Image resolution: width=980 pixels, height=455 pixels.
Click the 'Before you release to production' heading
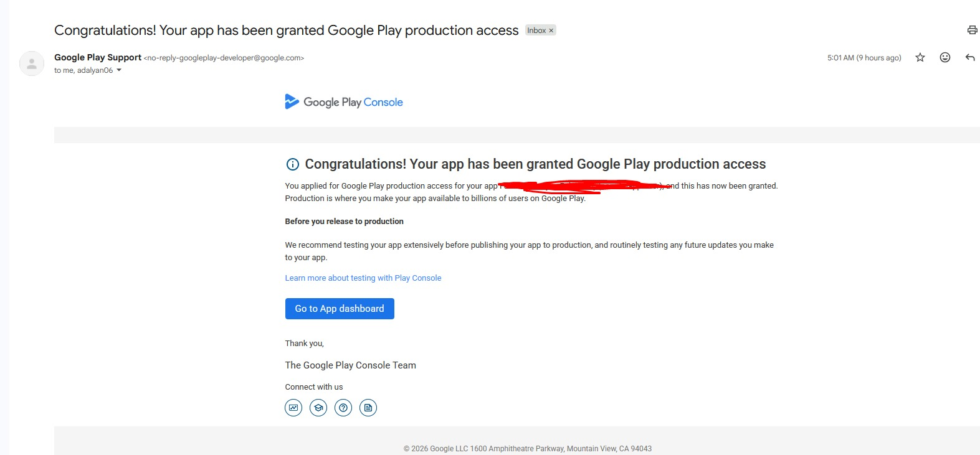click(x=345, y=222)
